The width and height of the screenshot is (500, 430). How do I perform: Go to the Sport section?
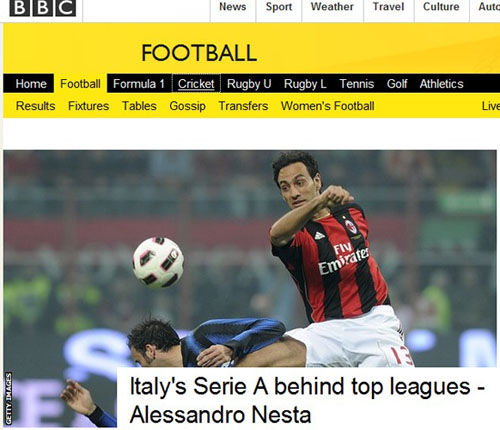point(279,7)
